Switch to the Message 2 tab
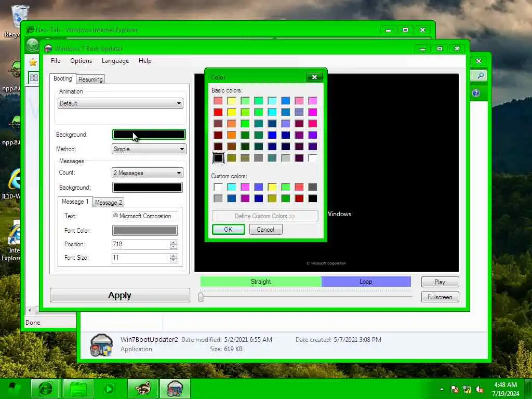The height and width of the screenshot is (399, 532). click(108, 203)
